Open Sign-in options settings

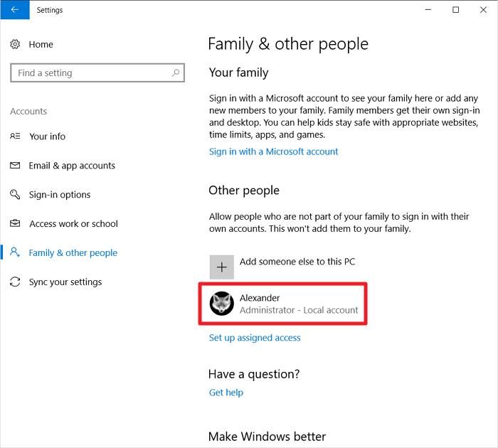[x=60, y=195]
